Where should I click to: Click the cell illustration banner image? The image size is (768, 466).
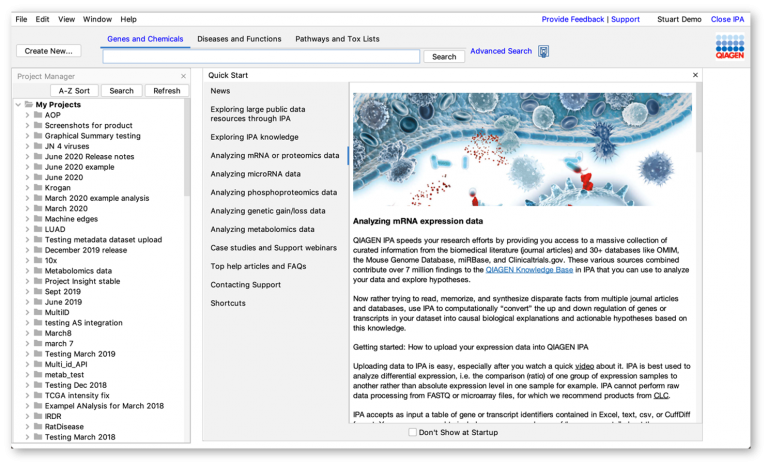522,149
